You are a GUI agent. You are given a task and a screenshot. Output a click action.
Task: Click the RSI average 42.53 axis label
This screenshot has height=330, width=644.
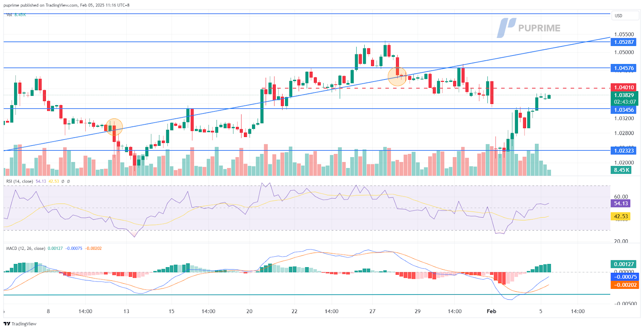pos(621,216)
